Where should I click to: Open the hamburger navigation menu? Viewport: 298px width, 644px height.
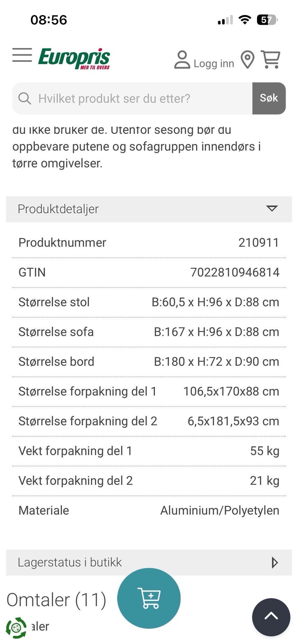[x=22, y=55]
